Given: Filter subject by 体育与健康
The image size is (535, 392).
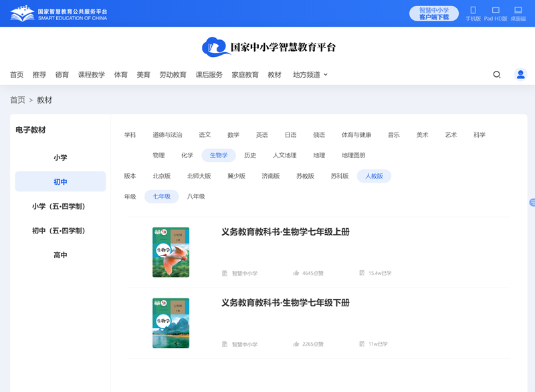Looking at the screenshot, I should 356,134.
